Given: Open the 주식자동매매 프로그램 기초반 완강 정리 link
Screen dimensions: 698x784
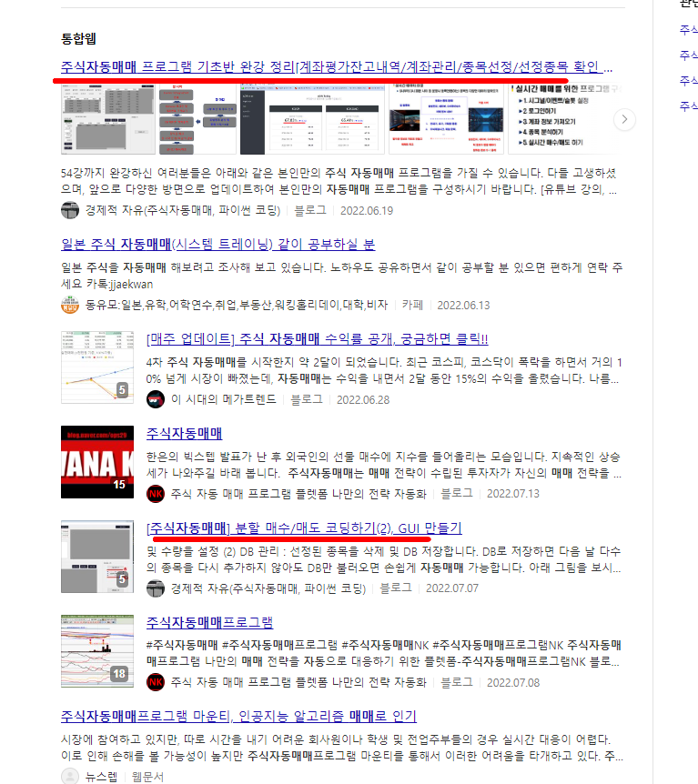Looking at the screenshot, I should coord(336,66).
